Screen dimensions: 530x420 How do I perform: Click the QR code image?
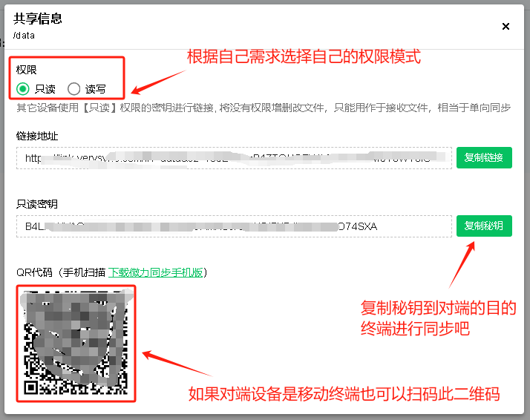click(76, 343)
